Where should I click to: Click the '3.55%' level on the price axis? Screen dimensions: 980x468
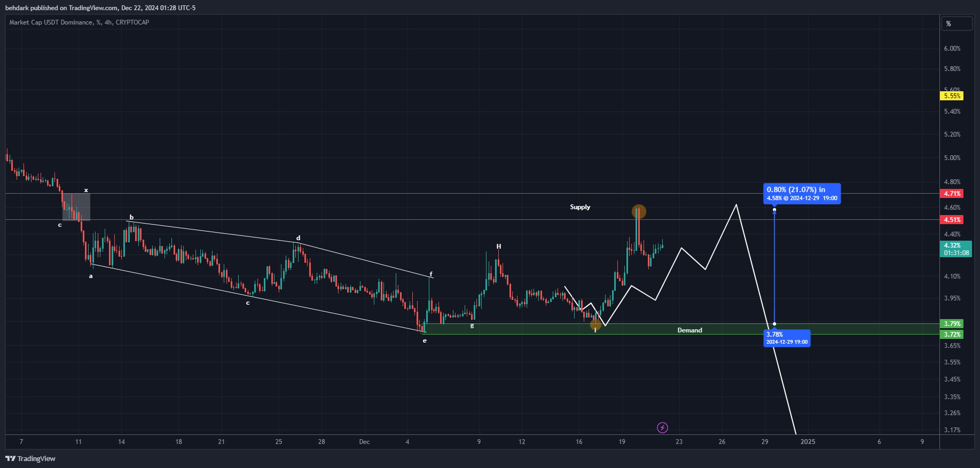(952, 362)
